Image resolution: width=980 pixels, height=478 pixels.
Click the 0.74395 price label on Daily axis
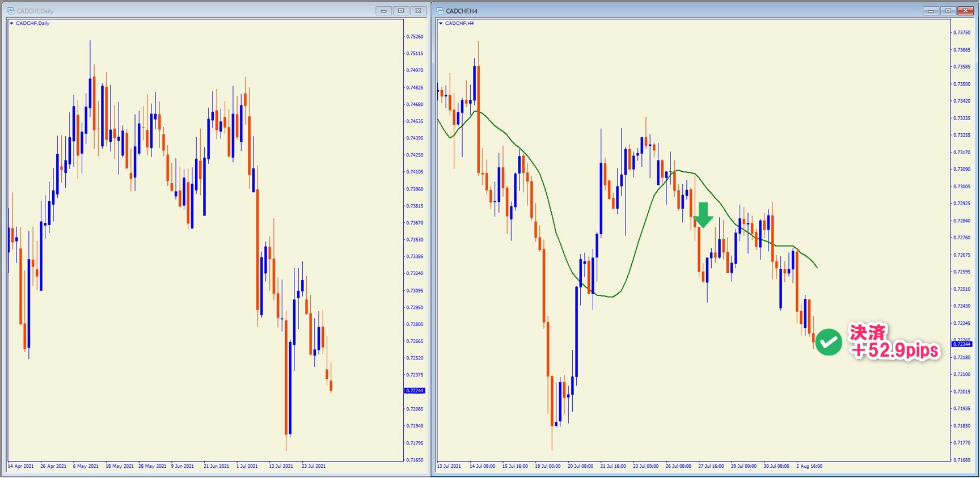[415, 138]
